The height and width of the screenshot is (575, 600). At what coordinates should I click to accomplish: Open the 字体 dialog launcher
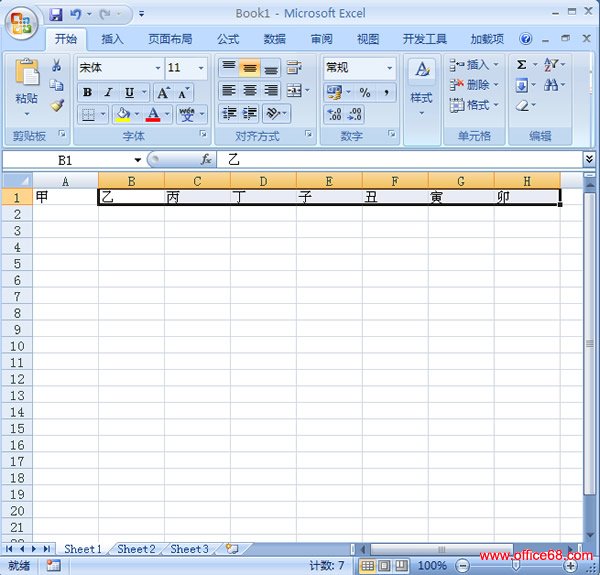(203, 134)
